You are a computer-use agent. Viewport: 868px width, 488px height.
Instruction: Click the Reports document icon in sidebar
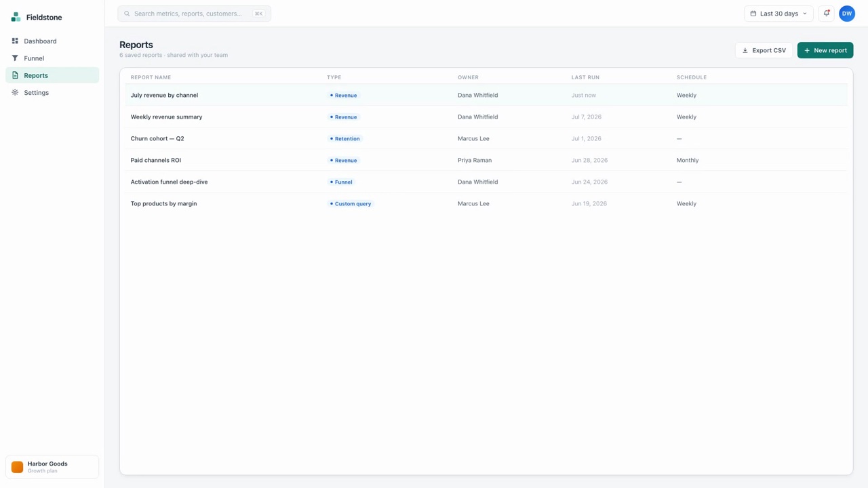tap(15, 75)
